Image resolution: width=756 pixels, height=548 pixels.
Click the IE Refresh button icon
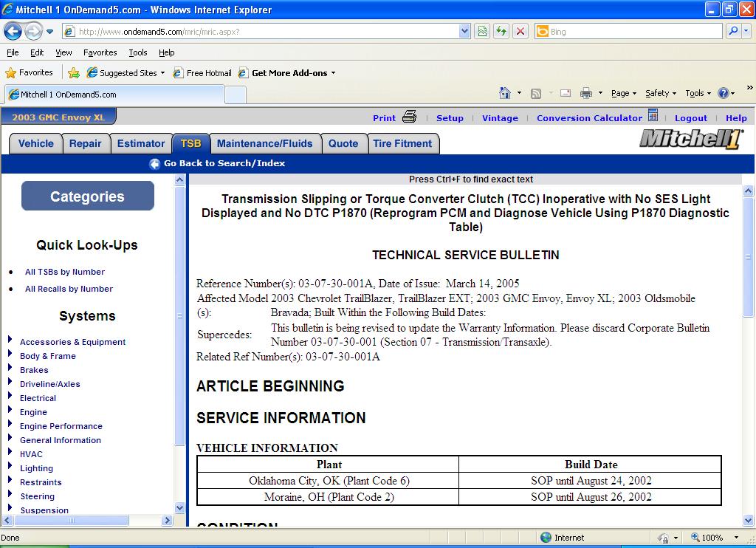501,31
